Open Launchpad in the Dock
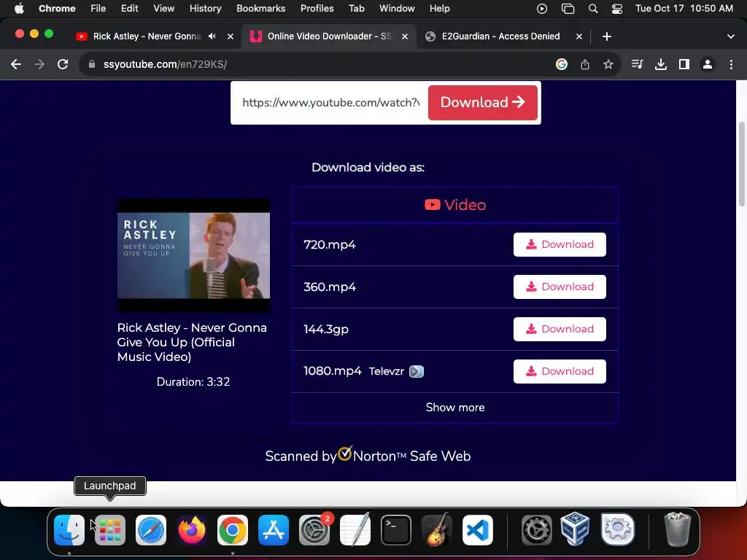Image resolution: width=747 pixels, height=560 pixels. [x=110, y=530]
